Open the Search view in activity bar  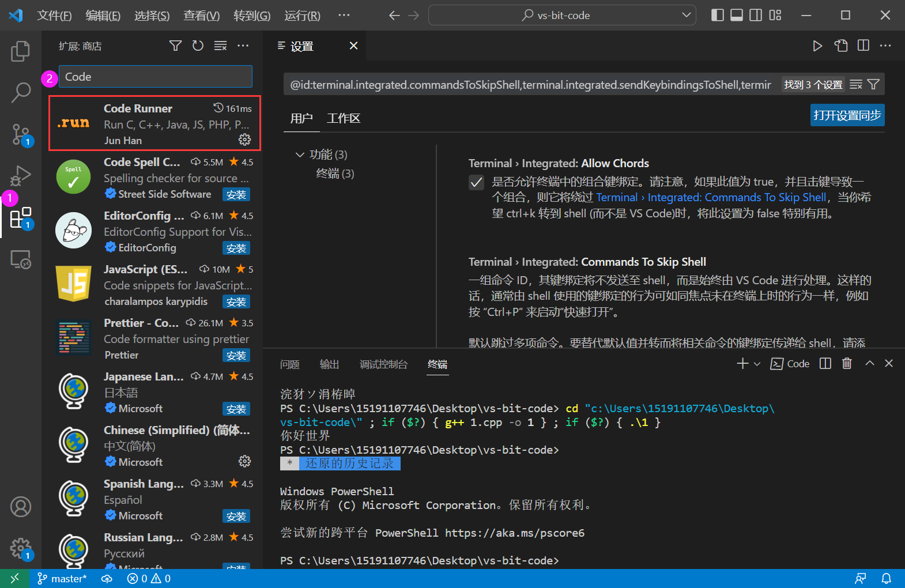pyautogui.click(x=21, y=92)
